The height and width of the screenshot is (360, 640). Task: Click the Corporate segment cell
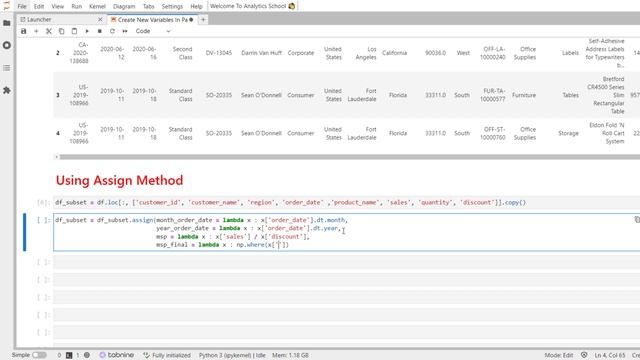tap(301, 53)
